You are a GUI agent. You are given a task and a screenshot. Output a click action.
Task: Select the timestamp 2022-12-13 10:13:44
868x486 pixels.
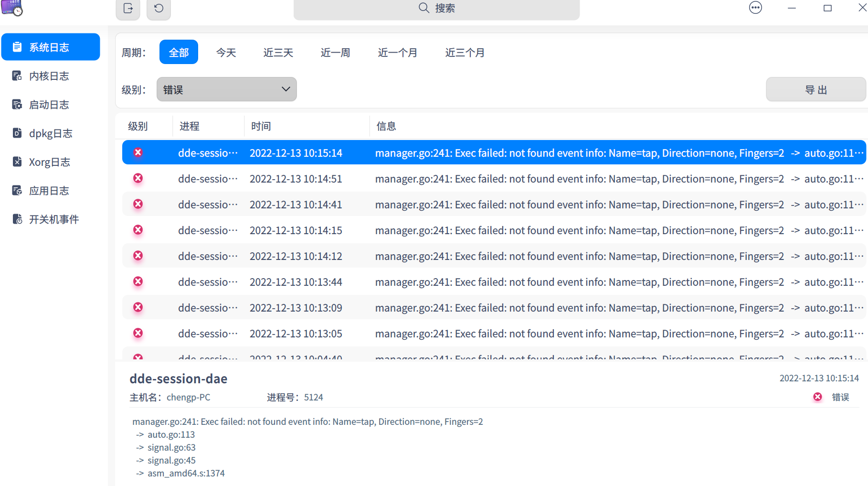(x=296, y=282)
